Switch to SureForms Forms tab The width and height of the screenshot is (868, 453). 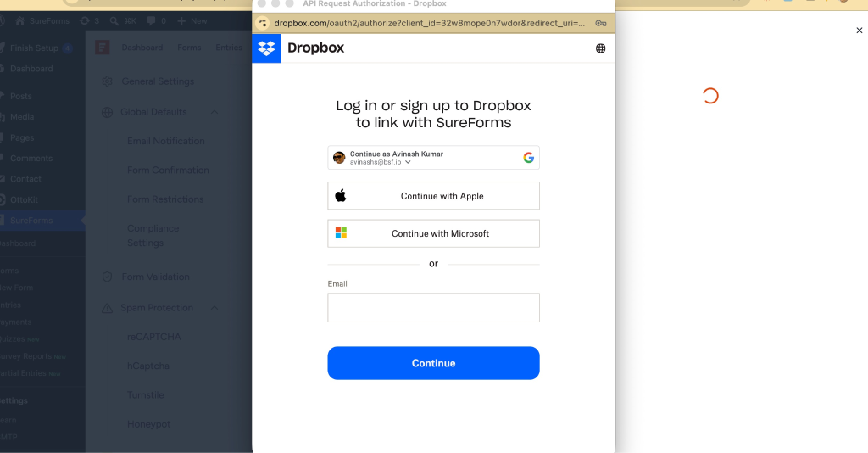click(x=189, y=48)
